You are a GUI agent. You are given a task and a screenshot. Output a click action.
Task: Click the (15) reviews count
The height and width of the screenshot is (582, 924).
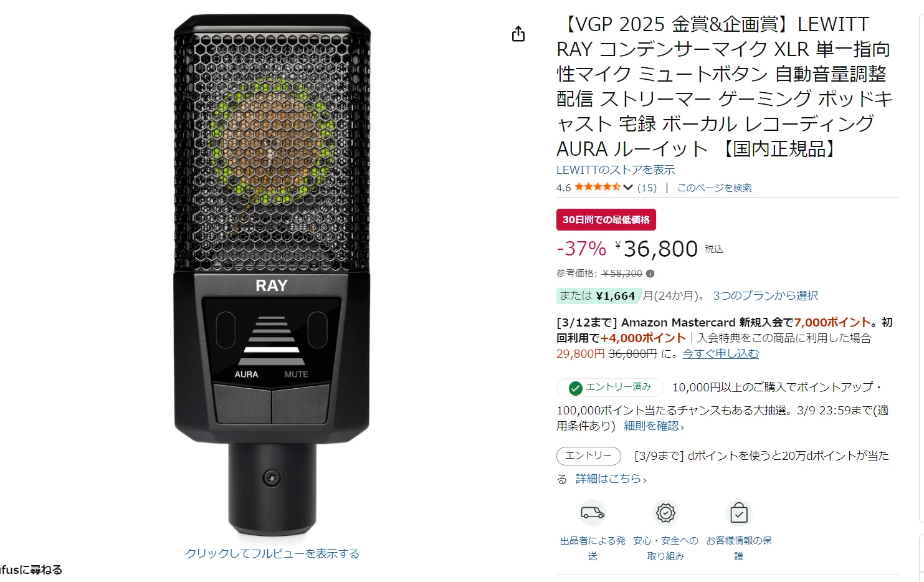pos(647,188)
